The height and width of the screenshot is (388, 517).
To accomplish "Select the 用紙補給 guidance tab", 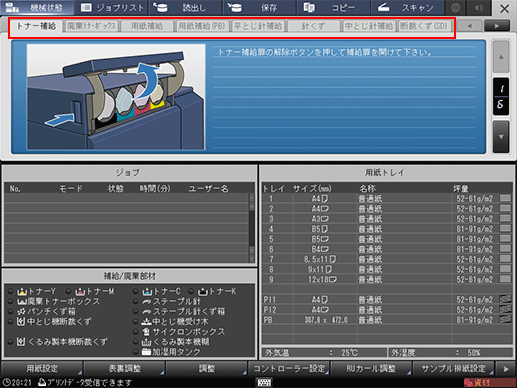I will tap(147, 26).
